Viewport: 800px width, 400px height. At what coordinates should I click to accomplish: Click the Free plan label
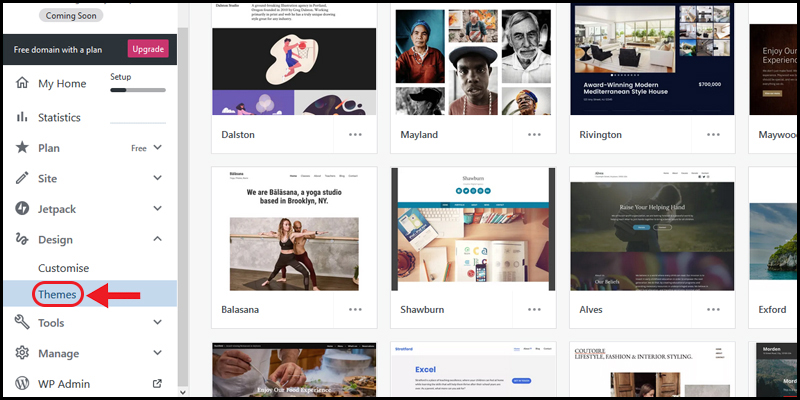[139, 148]
